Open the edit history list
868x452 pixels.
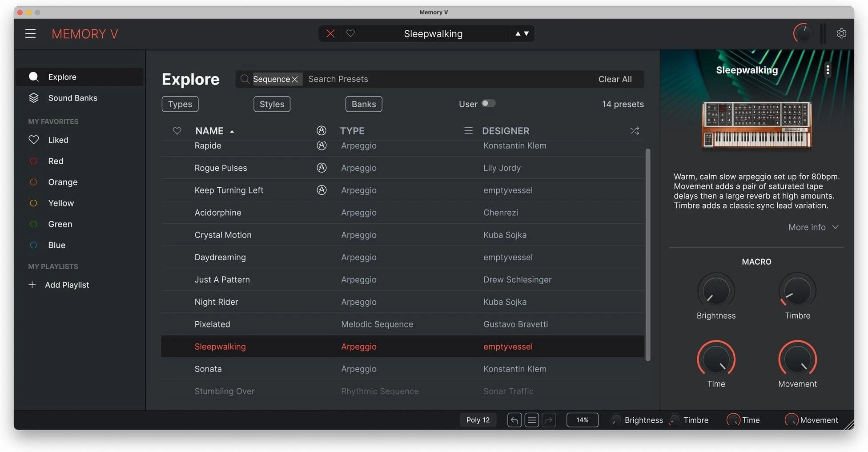pos(532,420)
